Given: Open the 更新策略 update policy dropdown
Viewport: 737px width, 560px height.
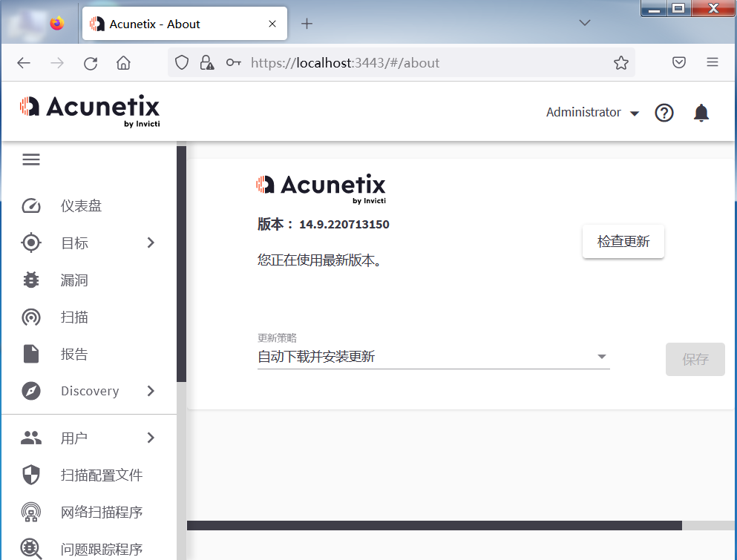Looking at the screenshot, I should (433, 357).
